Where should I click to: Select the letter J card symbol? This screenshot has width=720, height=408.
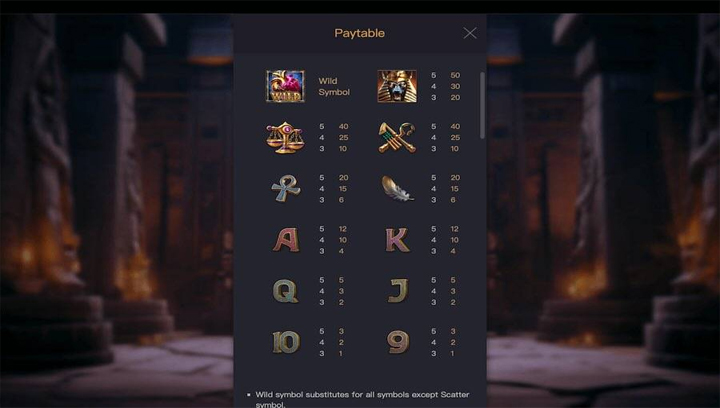[x=398, y=291]
